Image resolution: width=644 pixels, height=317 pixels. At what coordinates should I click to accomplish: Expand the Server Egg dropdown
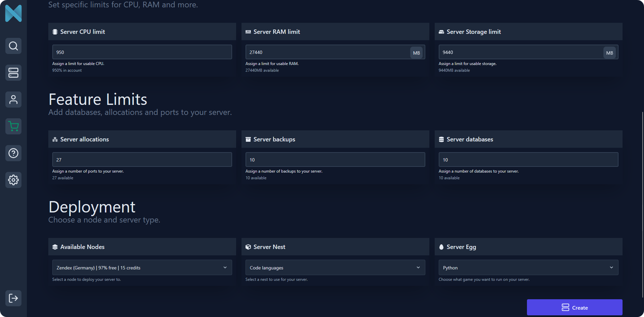click(x=528, y=267)
